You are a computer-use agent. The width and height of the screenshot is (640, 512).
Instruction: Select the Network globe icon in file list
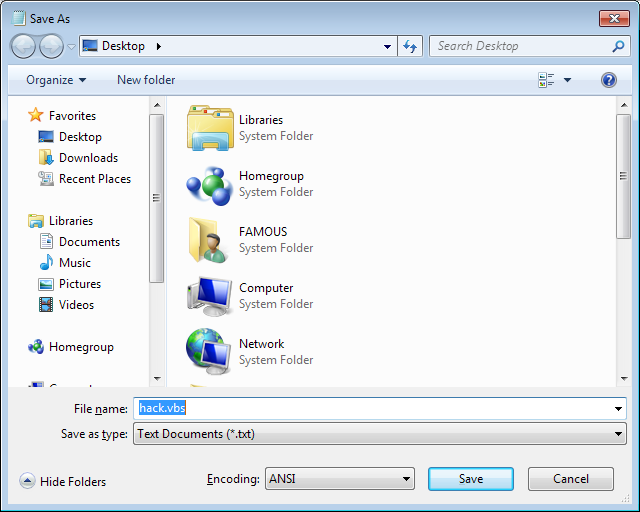(208, 352)
